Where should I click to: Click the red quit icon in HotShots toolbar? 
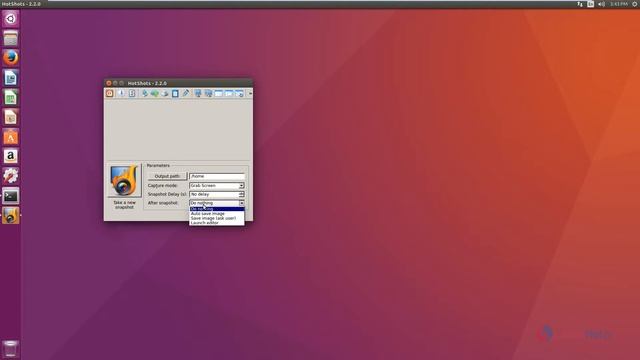tap(109, 93)
